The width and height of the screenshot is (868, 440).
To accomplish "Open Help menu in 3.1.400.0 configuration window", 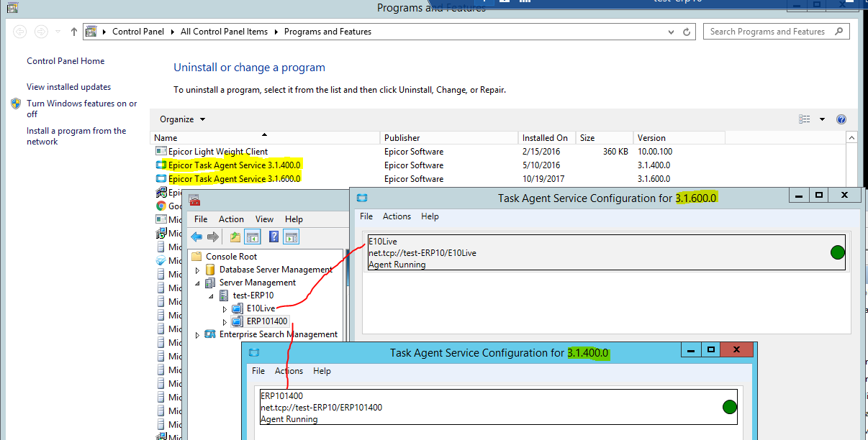I will 322,371.
